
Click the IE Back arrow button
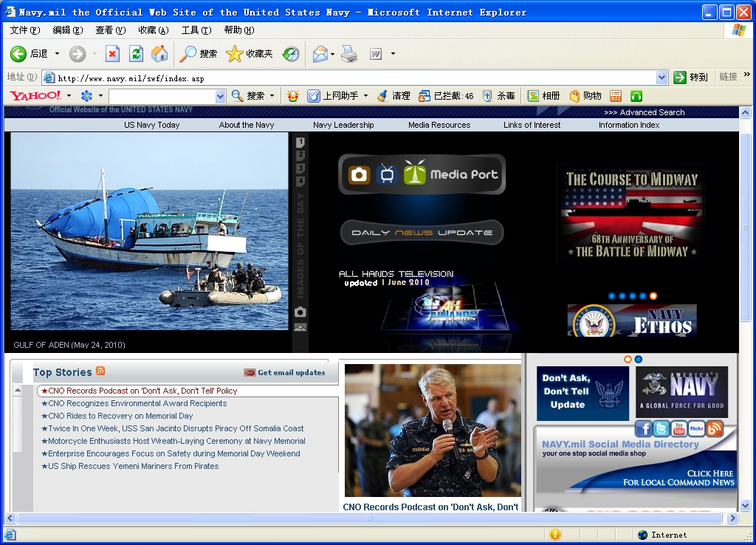tap(18, 54)
